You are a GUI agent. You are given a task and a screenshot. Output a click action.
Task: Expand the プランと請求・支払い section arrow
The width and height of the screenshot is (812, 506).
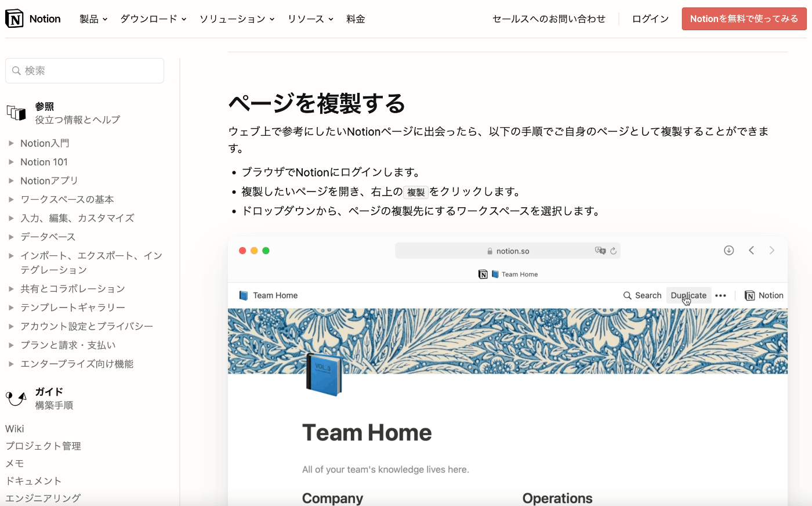pyautogui.click(x=11, y=345)
